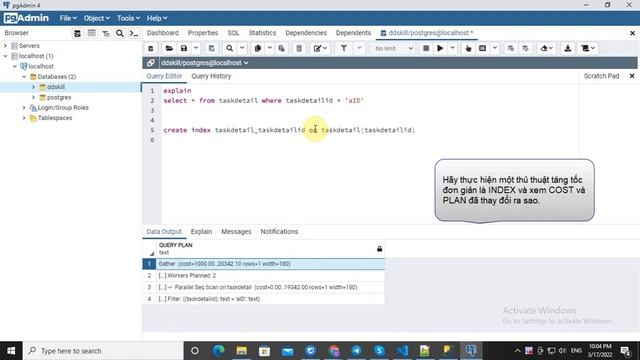Switch to the Statistics tab
The image size is (640, 360).
[262, 33]
